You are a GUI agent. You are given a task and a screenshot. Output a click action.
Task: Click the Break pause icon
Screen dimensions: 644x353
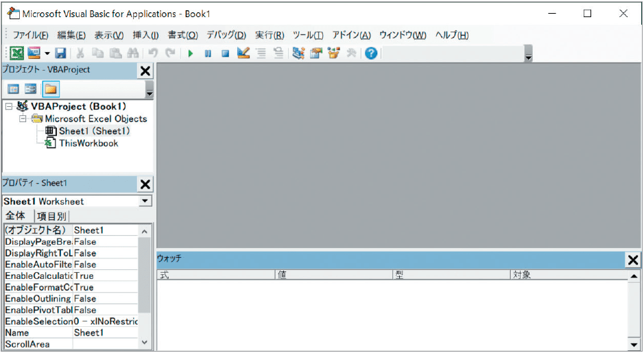click(x=208, y=53)
